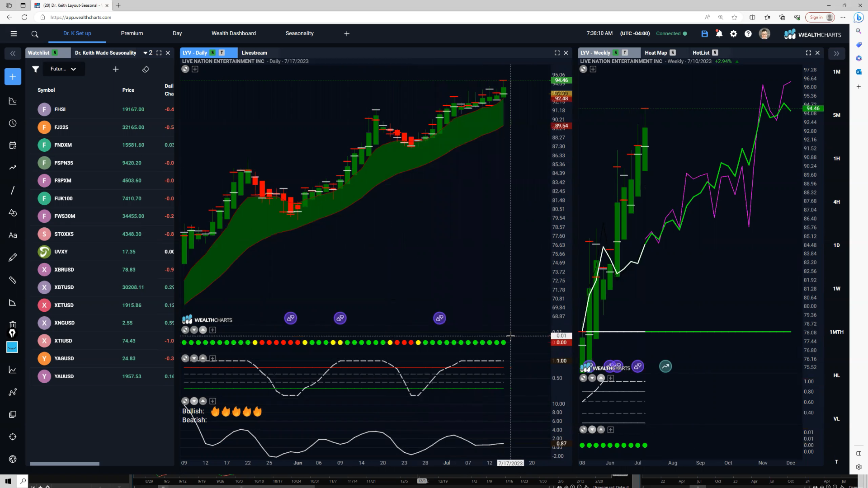This screenshot has height=488, width=868.
Task: Click the trend arrow badge on weekly chart
Action: pyautogui.click(x=665, y=366)
